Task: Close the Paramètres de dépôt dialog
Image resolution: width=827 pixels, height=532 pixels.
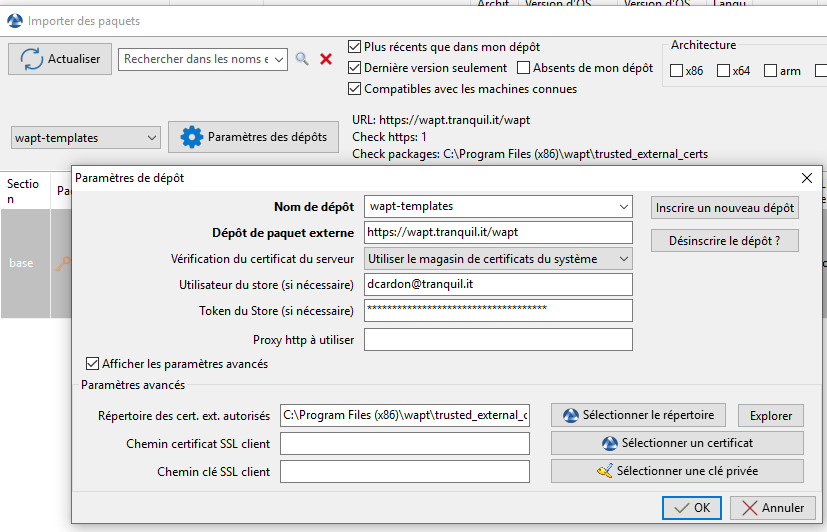Action: [x=807, y=178]
